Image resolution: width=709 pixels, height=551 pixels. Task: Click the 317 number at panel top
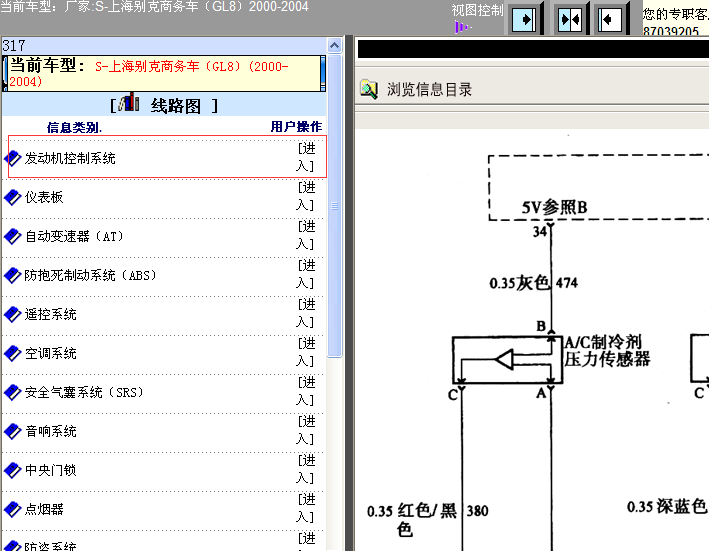point(14,46)
